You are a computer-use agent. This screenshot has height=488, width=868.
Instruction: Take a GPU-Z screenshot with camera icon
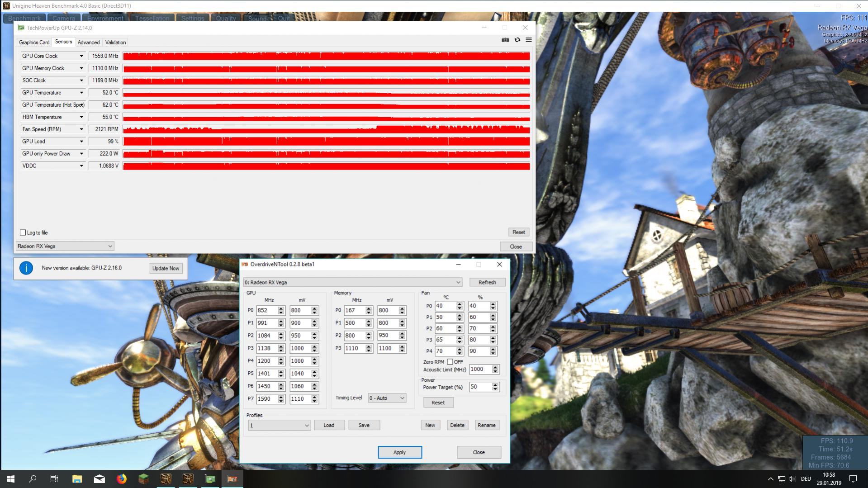[505, 40]
